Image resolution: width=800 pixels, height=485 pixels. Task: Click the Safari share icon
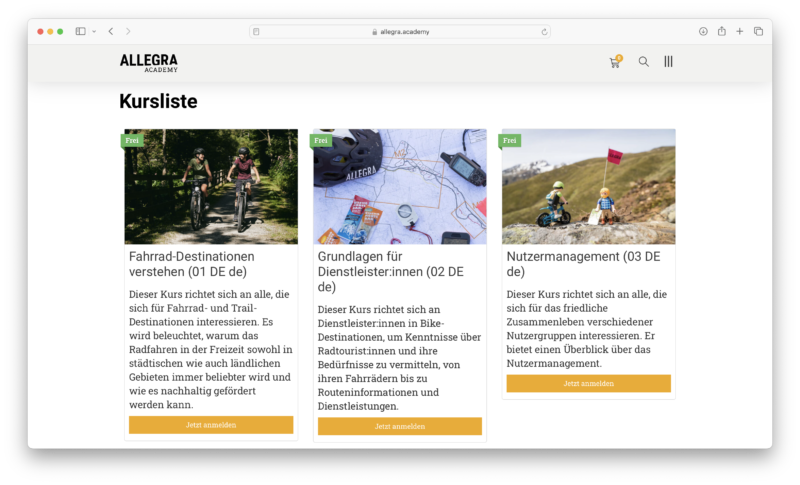coord(721,31)
